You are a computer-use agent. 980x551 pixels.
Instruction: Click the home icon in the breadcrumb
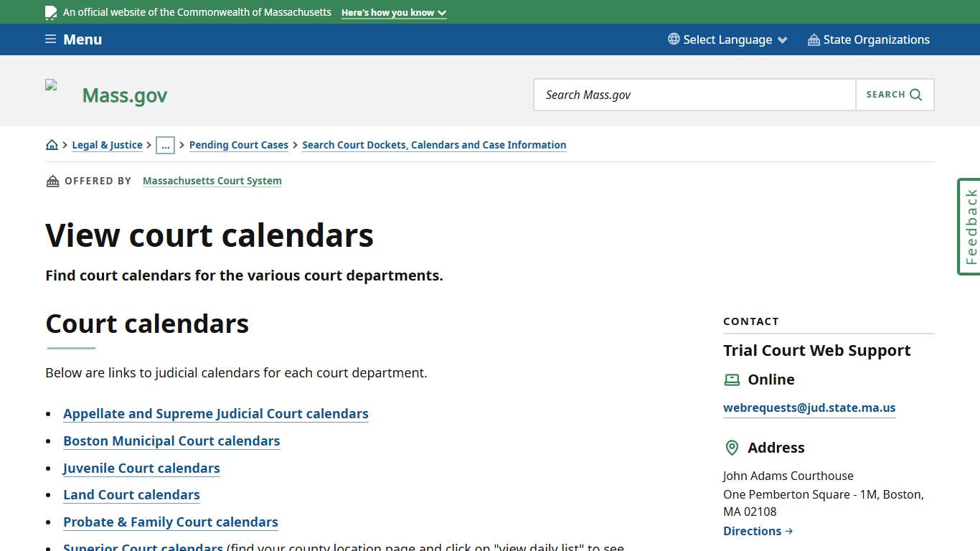pos(51,144)
